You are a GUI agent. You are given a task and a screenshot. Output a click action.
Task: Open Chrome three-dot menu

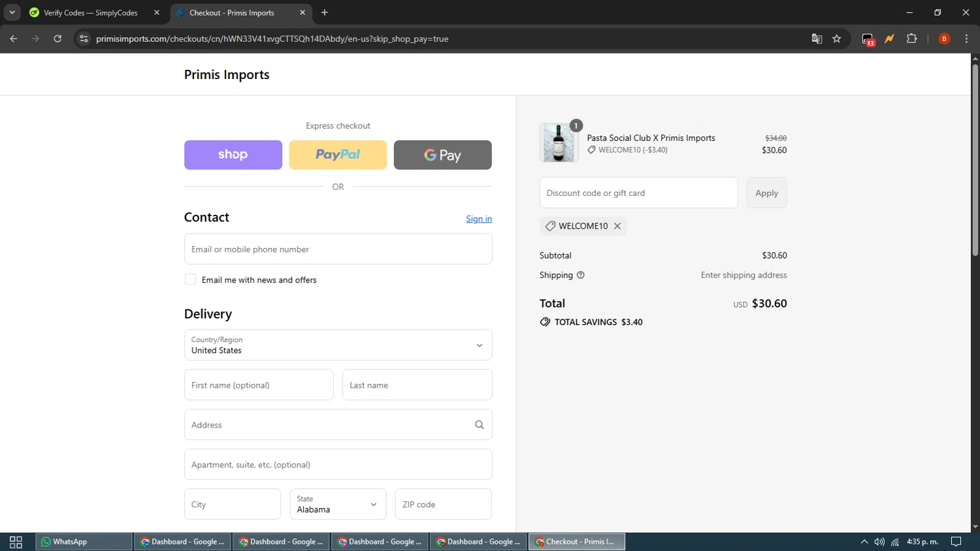click(966, 39)
